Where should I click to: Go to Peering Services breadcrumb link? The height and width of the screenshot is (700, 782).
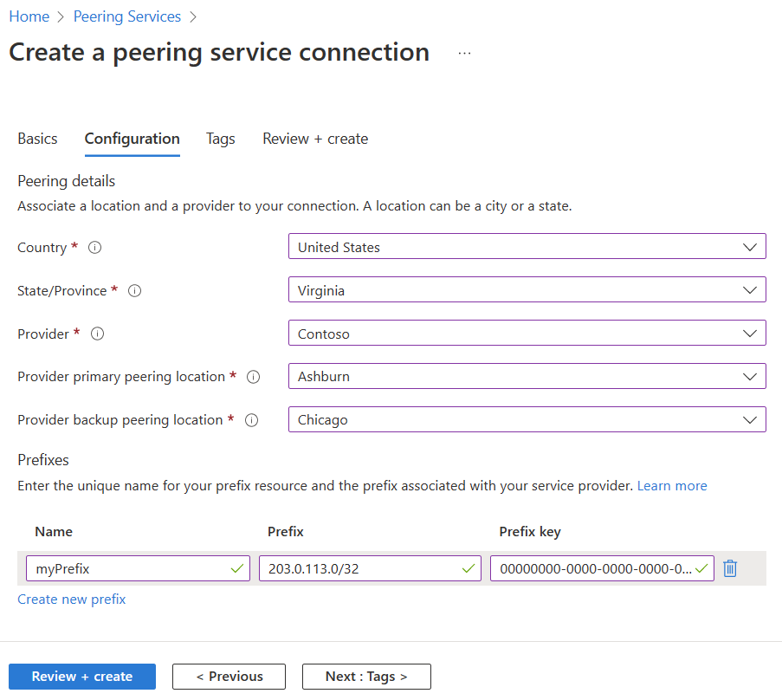[x=126, y=16]
